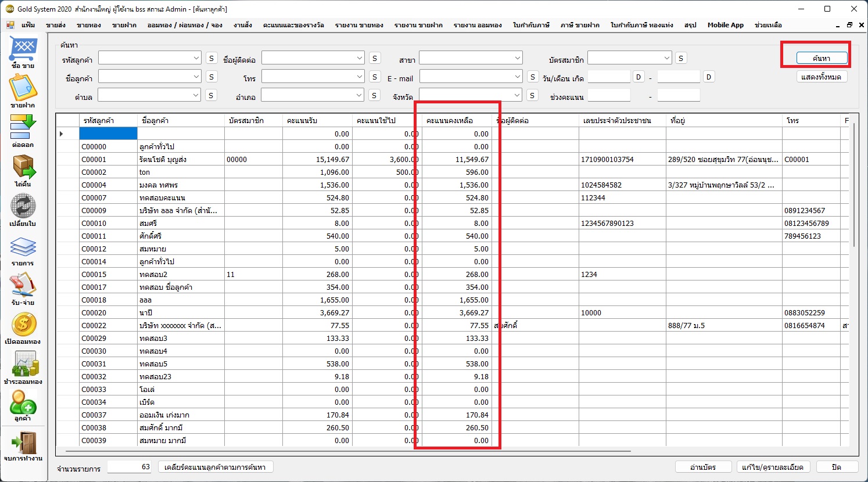The image size is (868, 482).
Task: Expand the รหัสลูกค้า search dropdown
Action: (196, 58)
